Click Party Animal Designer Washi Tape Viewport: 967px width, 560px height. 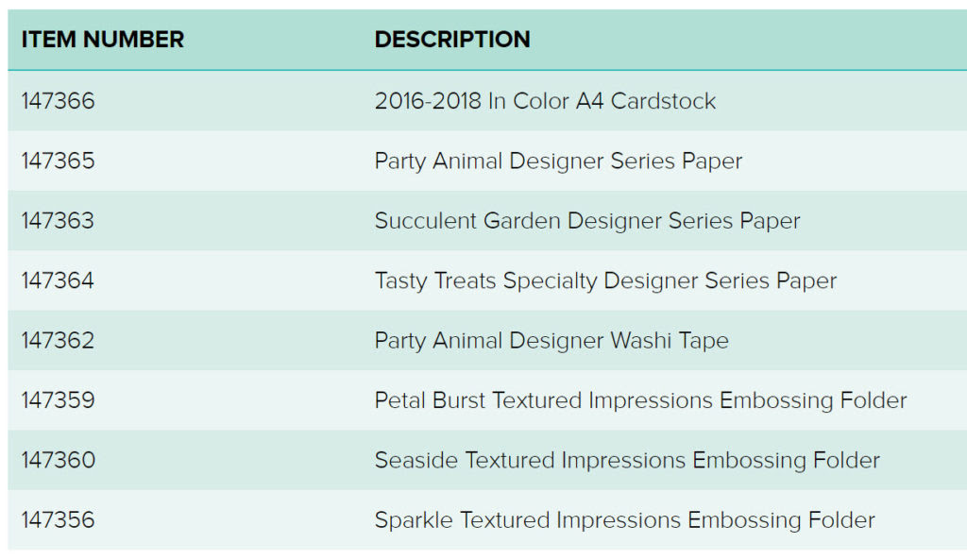pos(551,341)
